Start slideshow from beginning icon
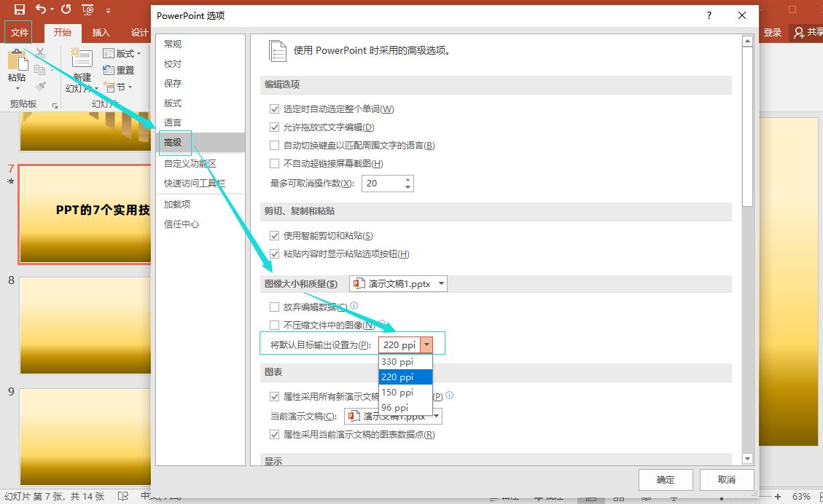This screenshot has width=823, height=504. click(88, 9)
